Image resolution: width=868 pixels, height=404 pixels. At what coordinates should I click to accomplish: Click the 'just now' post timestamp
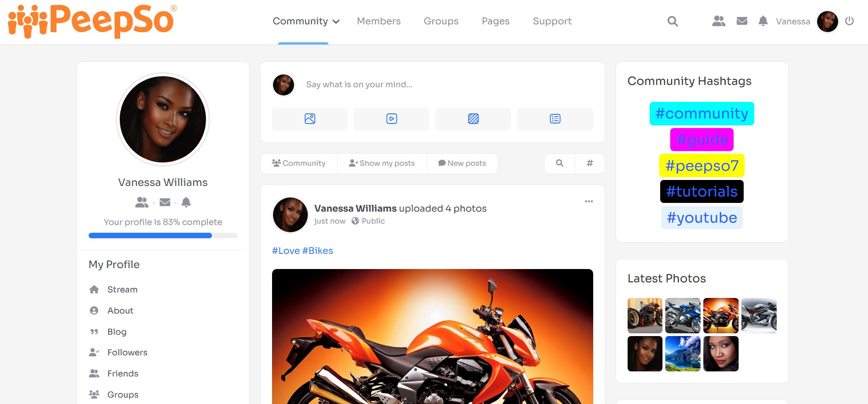[x=330, y=221]
